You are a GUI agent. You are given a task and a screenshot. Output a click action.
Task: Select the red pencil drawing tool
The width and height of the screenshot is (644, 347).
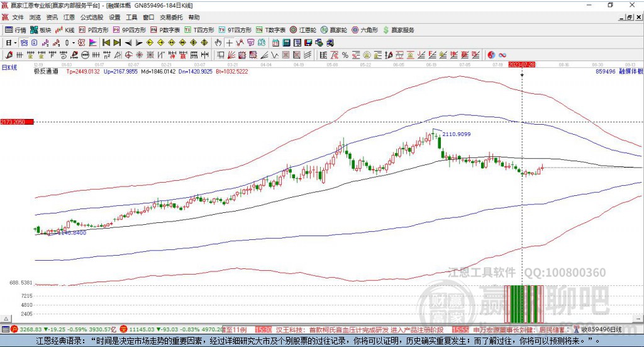pos(9,55)
